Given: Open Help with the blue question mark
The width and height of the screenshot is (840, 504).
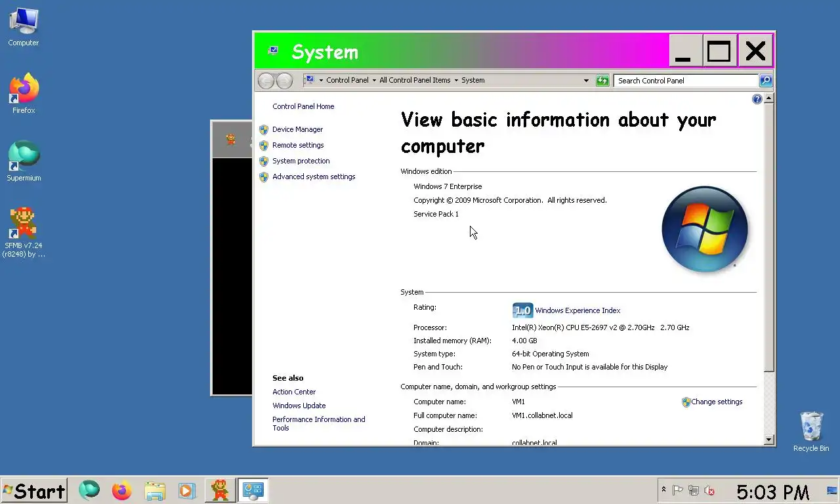Looking at the screenshot, I should pyautogui.click(x=757, y=99).
